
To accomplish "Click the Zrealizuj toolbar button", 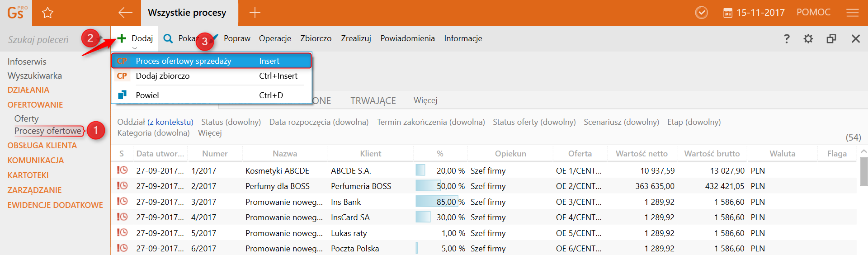I will click(356, 39).
